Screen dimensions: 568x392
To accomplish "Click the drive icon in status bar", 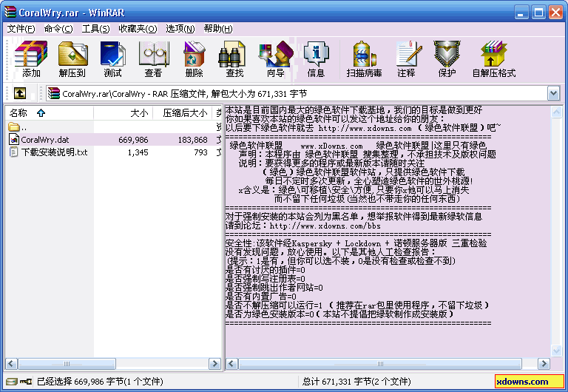I will point(12,381).
